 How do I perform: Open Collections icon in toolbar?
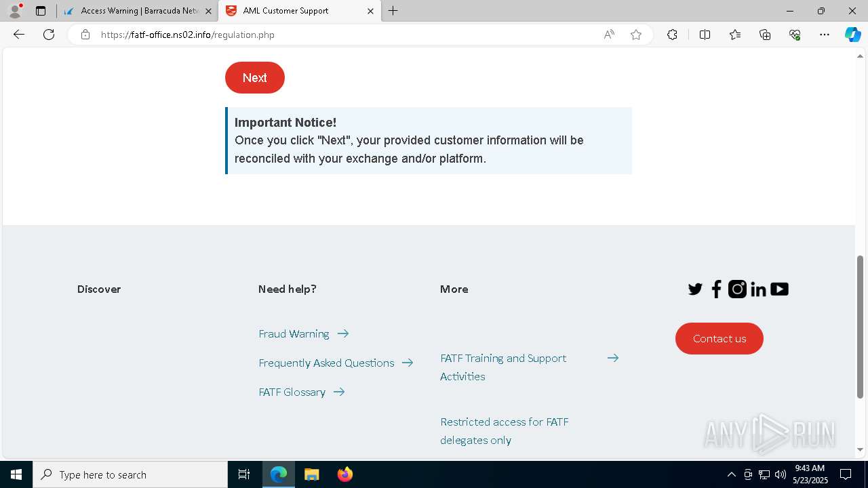click(x=765, y=35)
